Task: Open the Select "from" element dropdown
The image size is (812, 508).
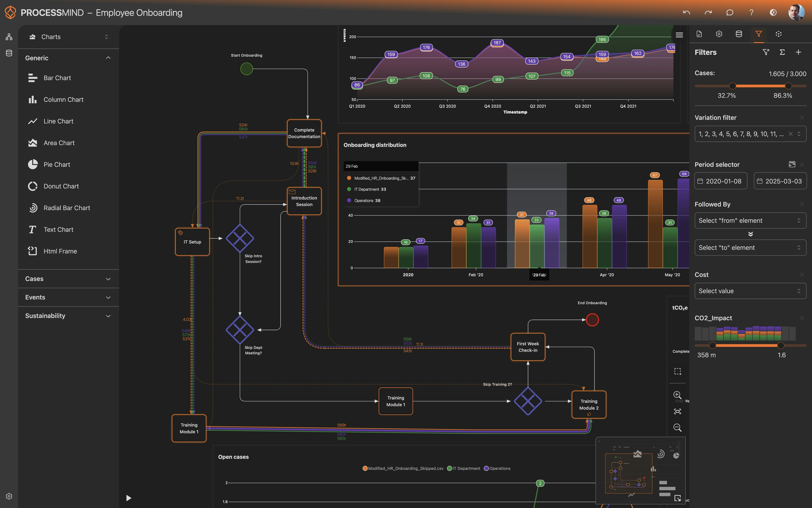Action: (x=750, y=220)
